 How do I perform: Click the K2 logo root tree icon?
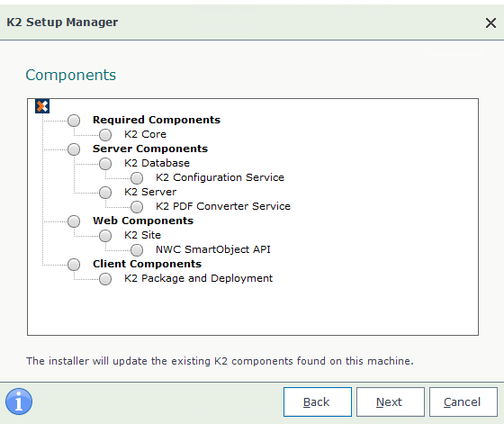[42, 106]
